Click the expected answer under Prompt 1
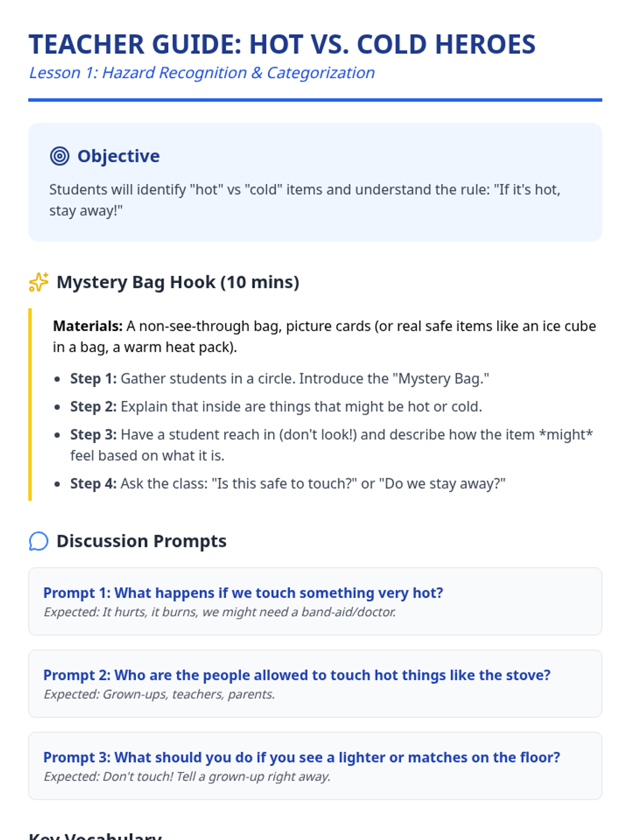The height and width of the screenshot is (840, 630). pyautogui.click(x=219, y=612)
